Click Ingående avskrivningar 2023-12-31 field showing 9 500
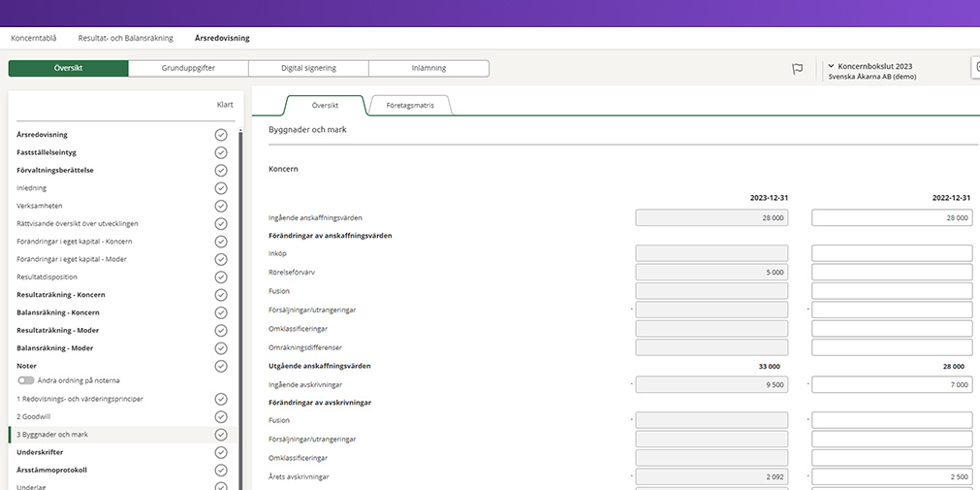 tap(711, 385)
